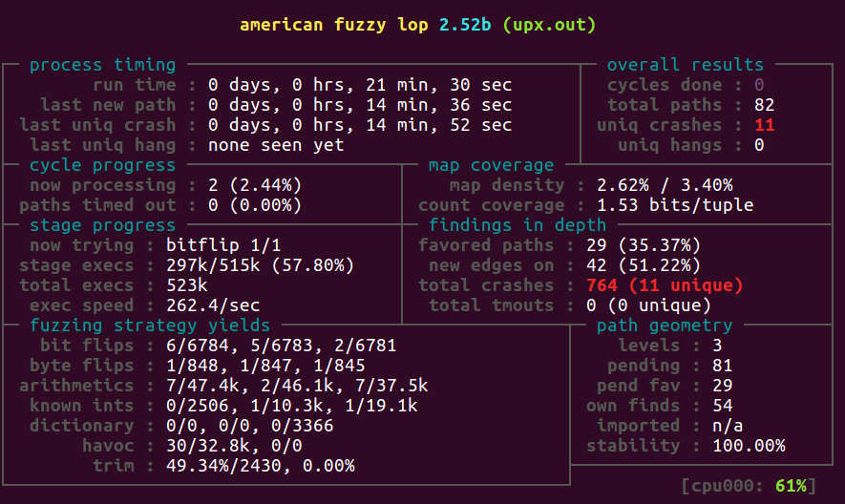Click the '[cpu000: 61%]' CPU usage indicator
The image size is (845, 504).
click(x=749, y=486)
